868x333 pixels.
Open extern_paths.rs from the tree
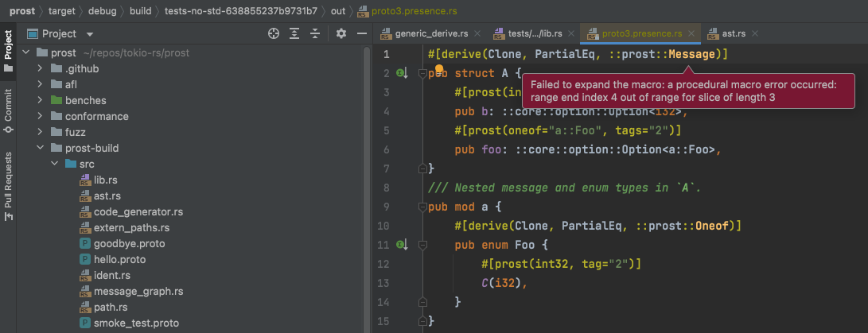pyautogui.click(x=132, y=227)
